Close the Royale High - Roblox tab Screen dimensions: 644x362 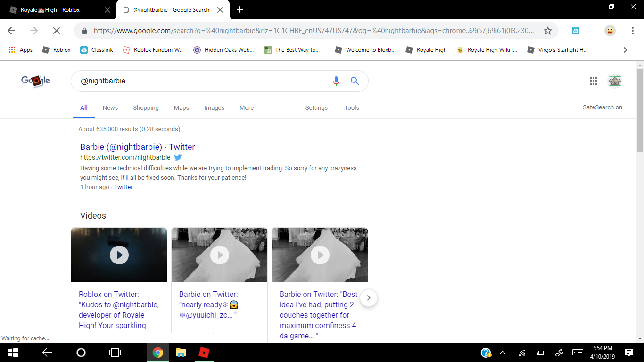click(107, 10)
